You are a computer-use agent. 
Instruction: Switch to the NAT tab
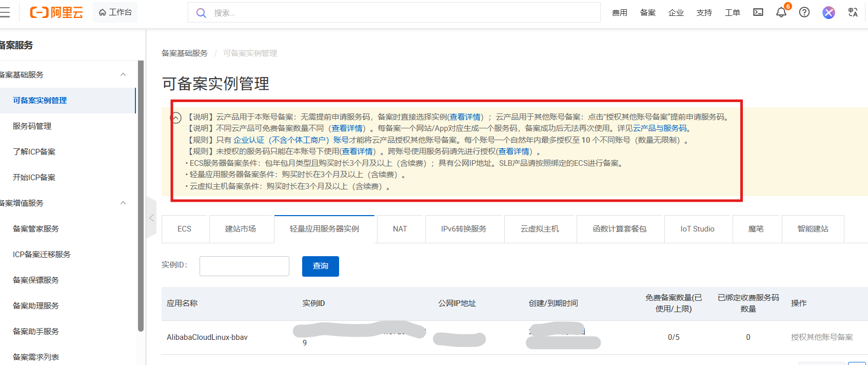400,229
